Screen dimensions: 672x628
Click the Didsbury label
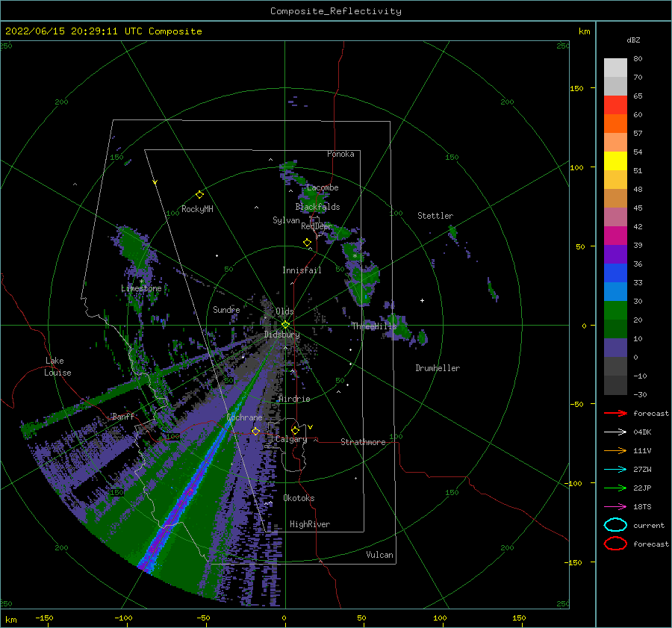pos(281,335)
